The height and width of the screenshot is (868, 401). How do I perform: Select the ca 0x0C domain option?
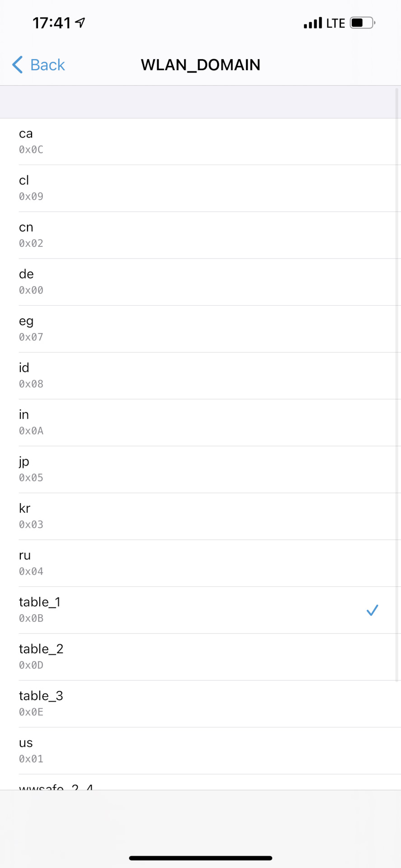(200, 142)
